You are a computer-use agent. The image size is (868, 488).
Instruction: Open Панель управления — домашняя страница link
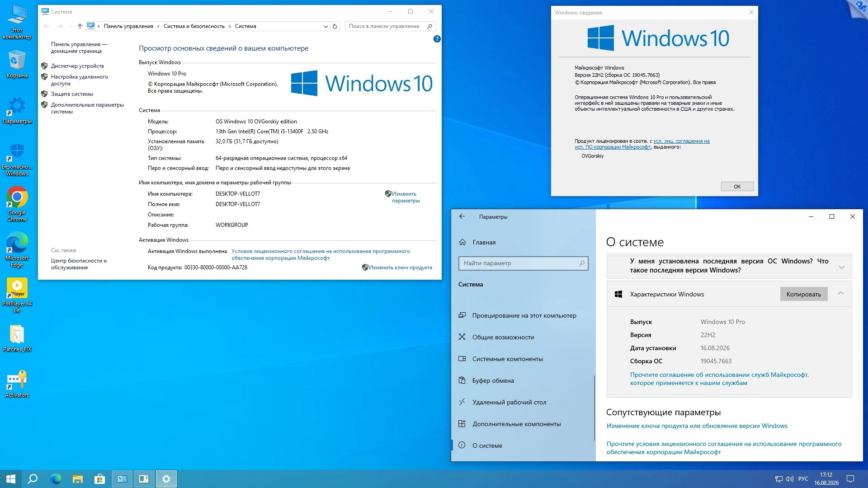coord(79,47)
